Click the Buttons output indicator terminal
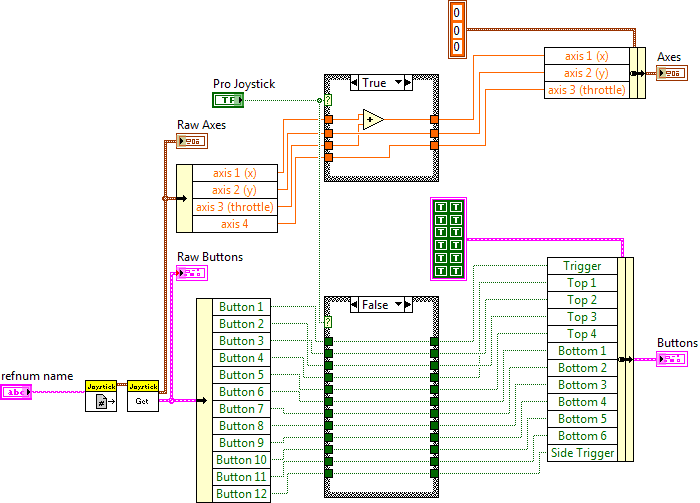The image size is (700, 503). point(671,359)
